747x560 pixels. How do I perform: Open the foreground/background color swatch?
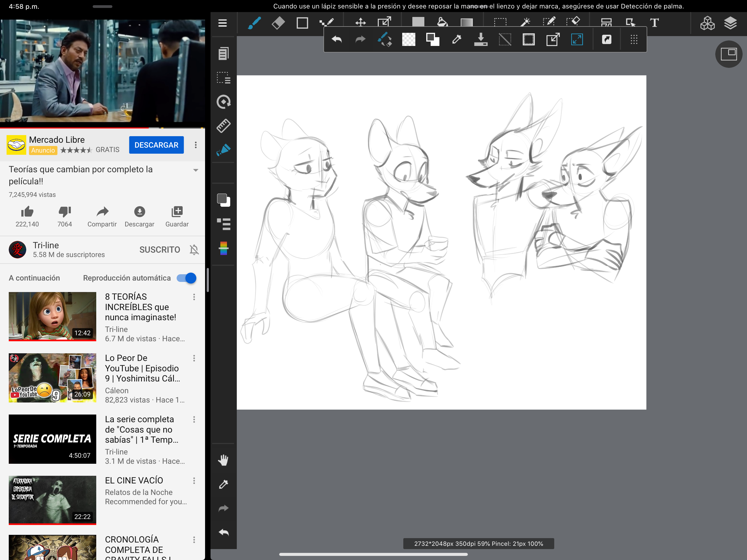pos(223,200)
